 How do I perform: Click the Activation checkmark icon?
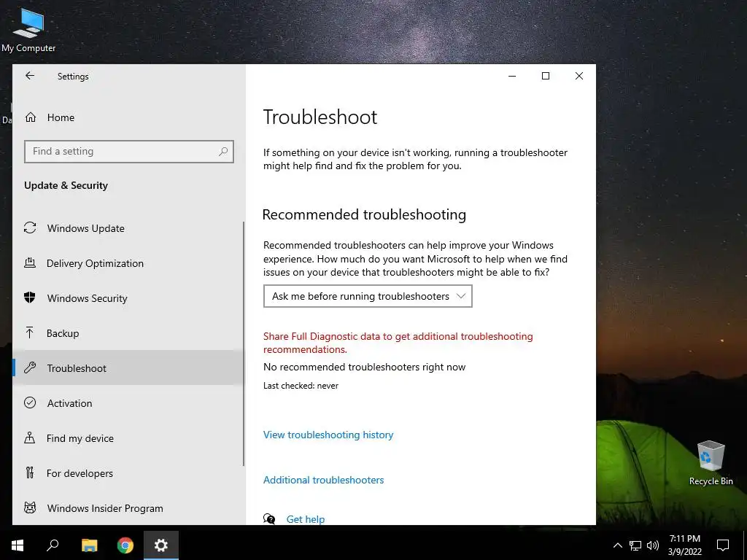(30, 402)
